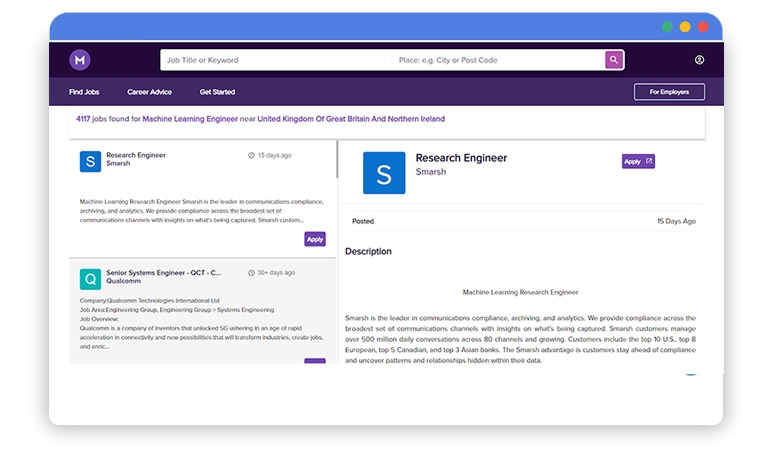This screenshot has height=450, width=762.
Task: Focus the Job Title or Keyword field
Action: [x=275, y=60]
